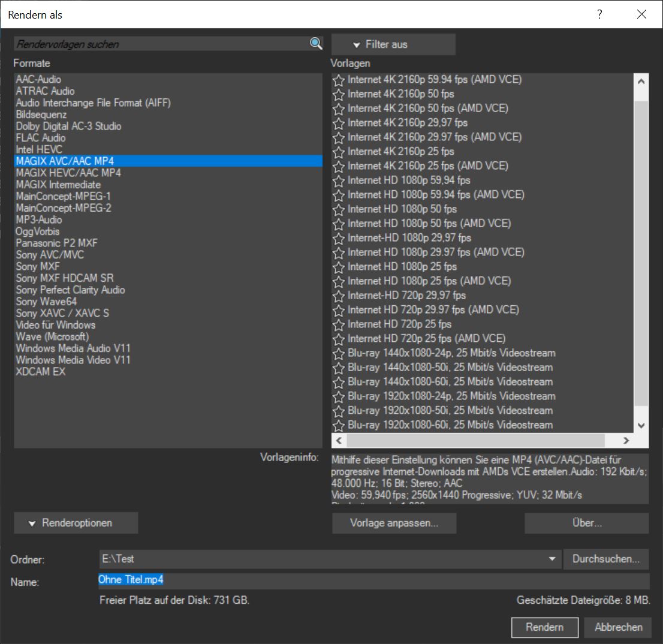The height and width of the screenshot is (644, 663).
Task: Star the Internet 4K 2160p 50 fps template
Action: tap(338, 94)
